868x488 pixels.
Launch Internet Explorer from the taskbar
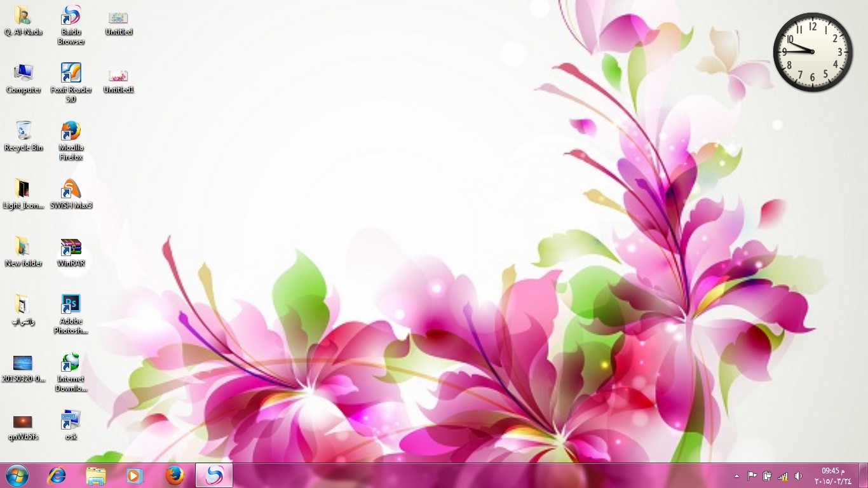tap(57, 475)
